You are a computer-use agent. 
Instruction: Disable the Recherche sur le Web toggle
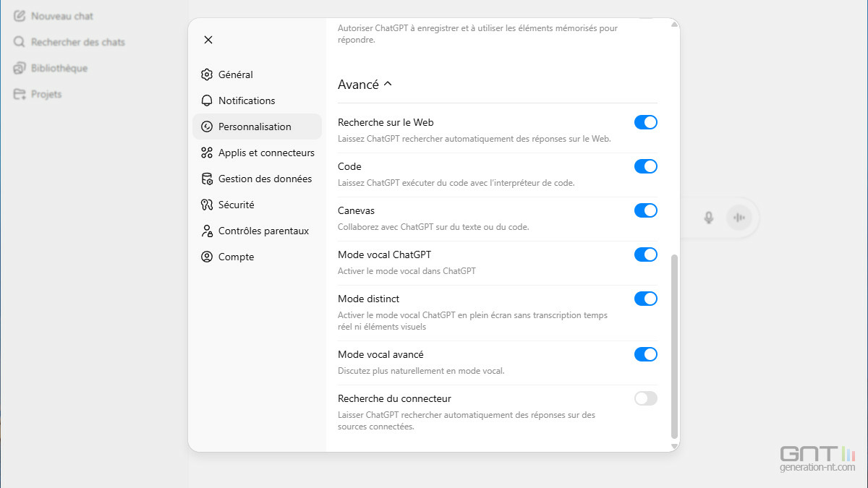point(645,122)
